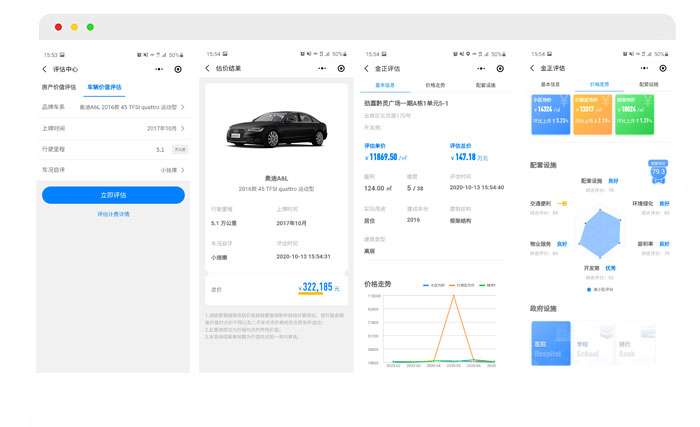Open the three-dot menu on price-cards screen
The width and height of the screenshot is (700, 427).
point(644,68)
